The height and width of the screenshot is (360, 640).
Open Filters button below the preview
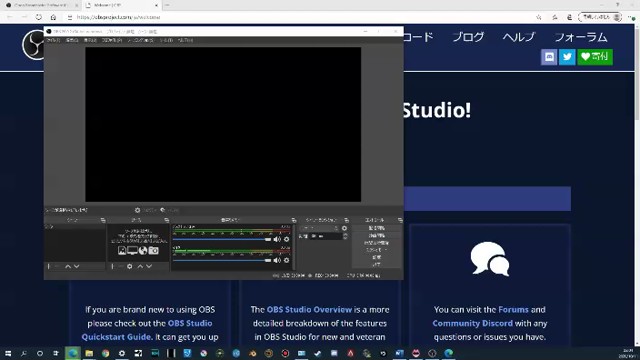(169, 210)
